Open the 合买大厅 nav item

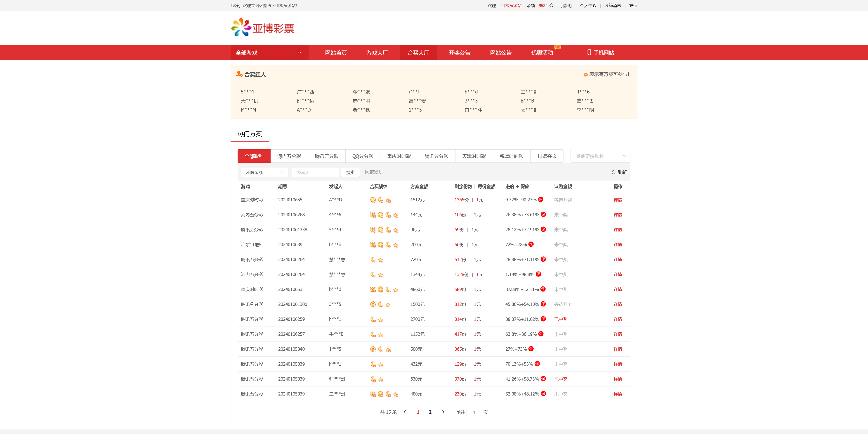418,52
